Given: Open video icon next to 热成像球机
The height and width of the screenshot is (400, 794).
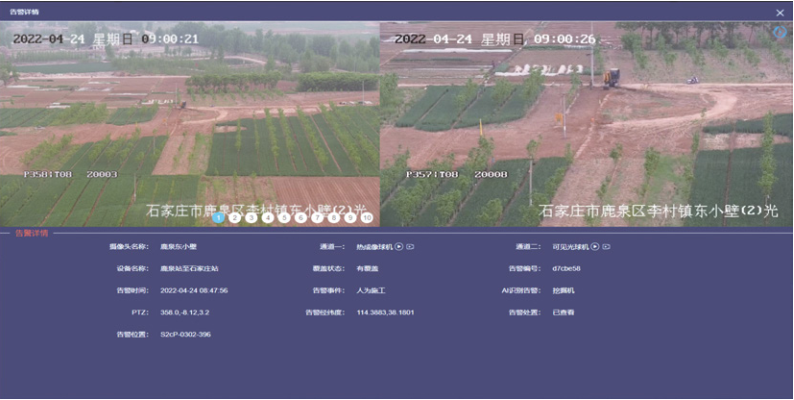Looking at the screenshot, I should point(410,246).
